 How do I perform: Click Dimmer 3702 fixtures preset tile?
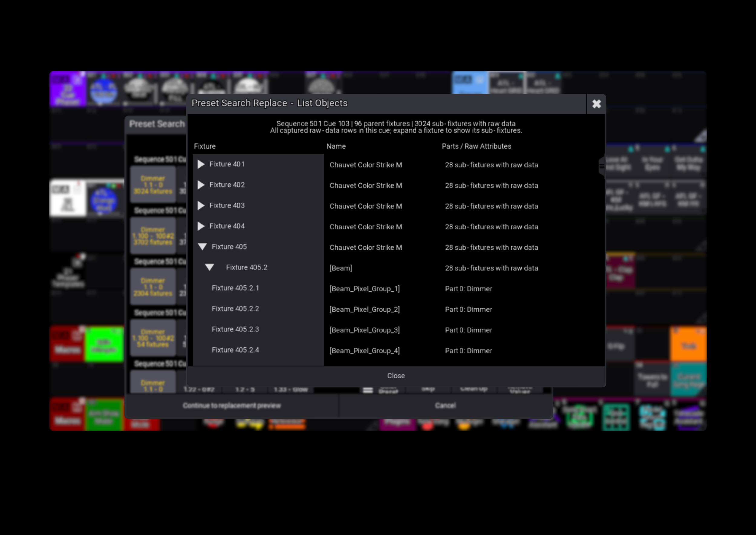coord(153,236)
